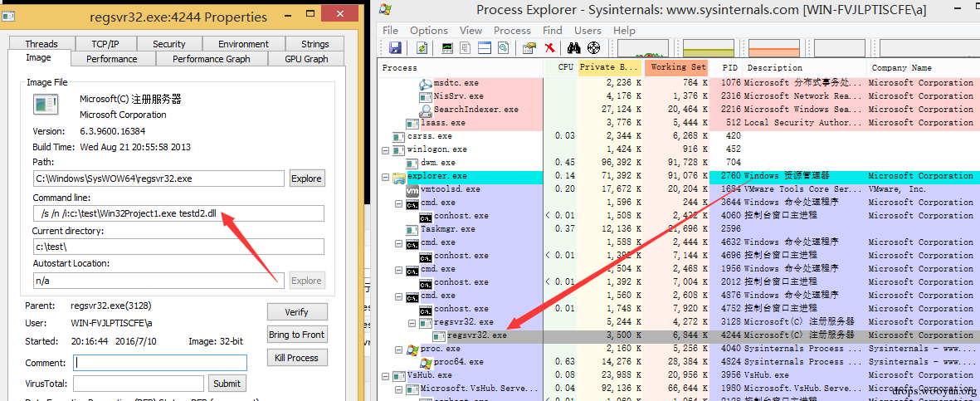
Task: Click the Properties toolbar icon
Action: [x=530, y=47]
